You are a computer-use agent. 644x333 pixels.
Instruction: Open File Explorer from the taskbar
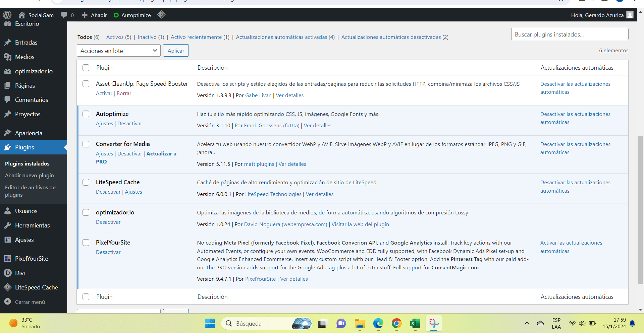coord(360,324)
